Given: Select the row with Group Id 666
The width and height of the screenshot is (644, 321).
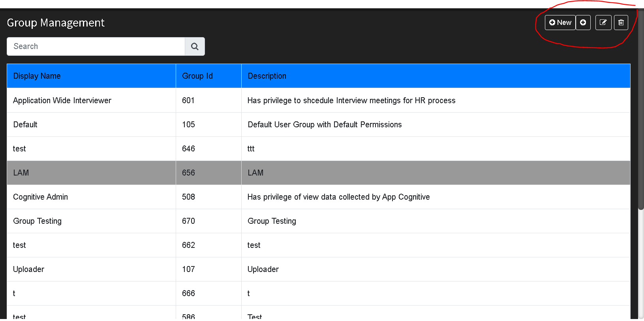Looking at the screenshot, I should (319, 293).
